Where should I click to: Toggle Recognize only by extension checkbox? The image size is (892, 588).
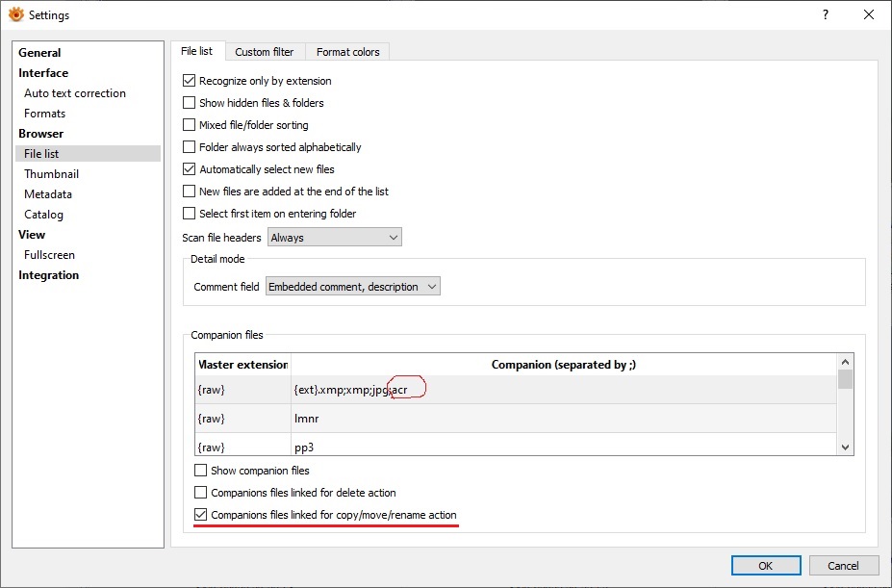[190, 81]
